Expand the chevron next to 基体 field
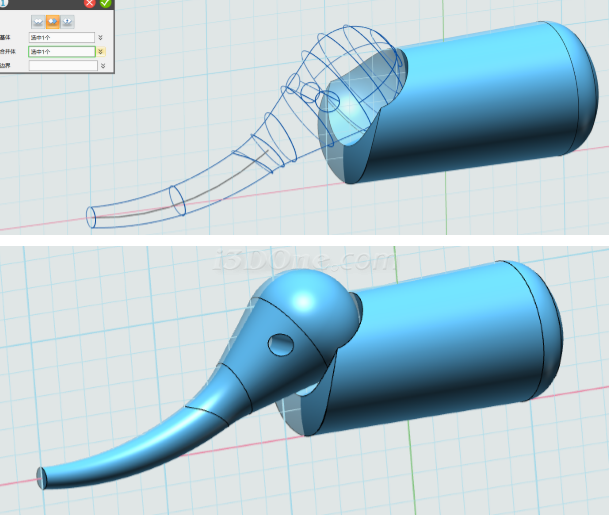This screenshot has width=610, height=520. coord(102,37)
